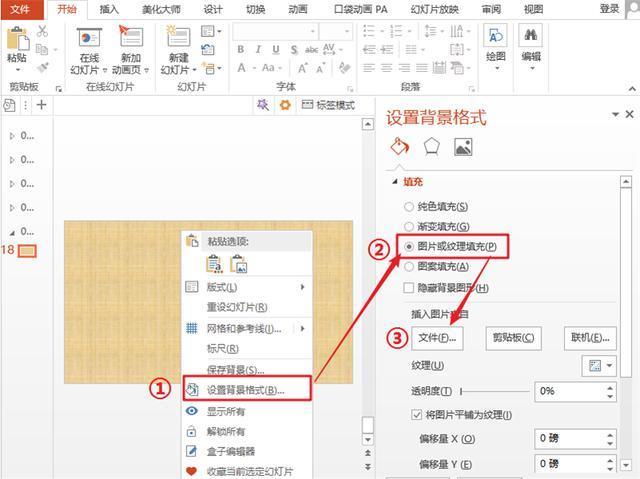Click 新加动画页 icon
Screen dimensions: 640x479
131,37
